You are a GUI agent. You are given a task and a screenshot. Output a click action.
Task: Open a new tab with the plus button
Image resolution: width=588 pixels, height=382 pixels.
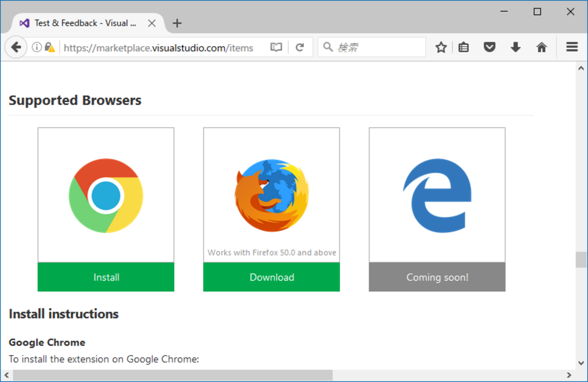coord(177,23)
